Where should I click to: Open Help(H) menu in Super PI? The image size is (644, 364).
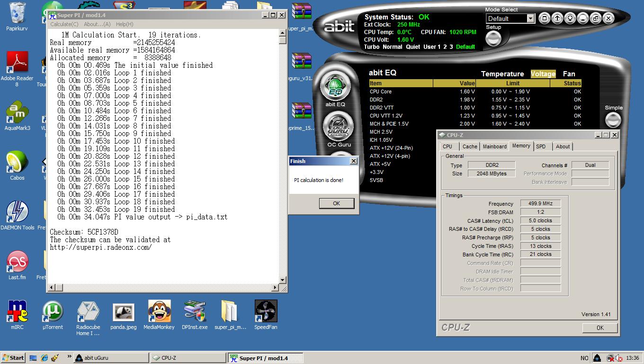(125, 24)
